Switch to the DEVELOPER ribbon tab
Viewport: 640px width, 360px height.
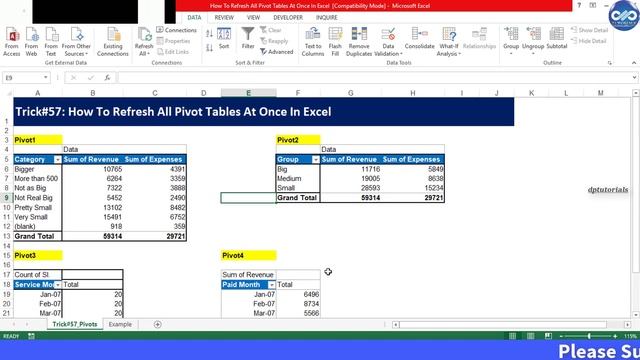pos(288,18)
